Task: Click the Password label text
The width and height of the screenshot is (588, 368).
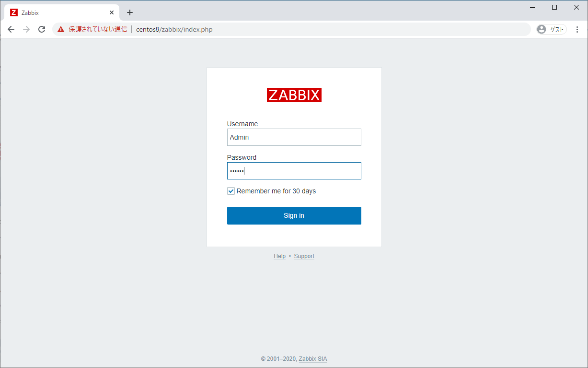Action: click(x=242, y=157)
